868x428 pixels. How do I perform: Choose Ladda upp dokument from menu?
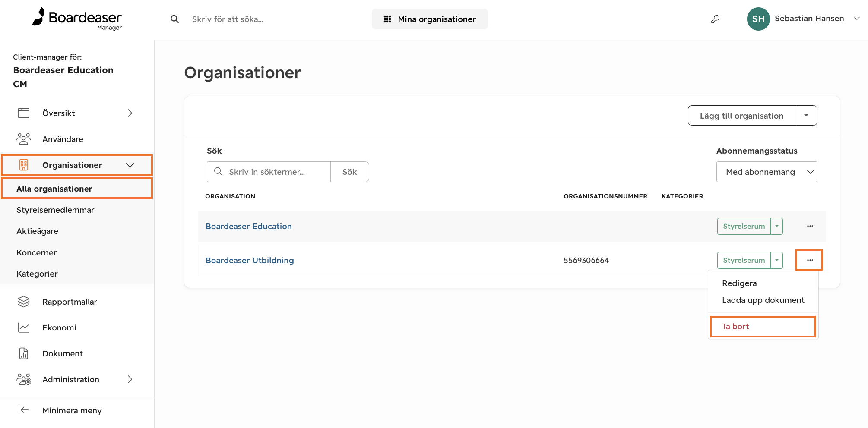(763, 300)
